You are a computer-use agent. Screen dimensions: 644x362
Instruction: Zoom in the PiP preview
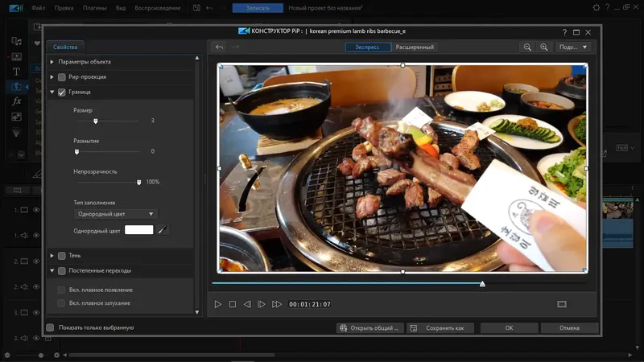[x=544, y=47]
